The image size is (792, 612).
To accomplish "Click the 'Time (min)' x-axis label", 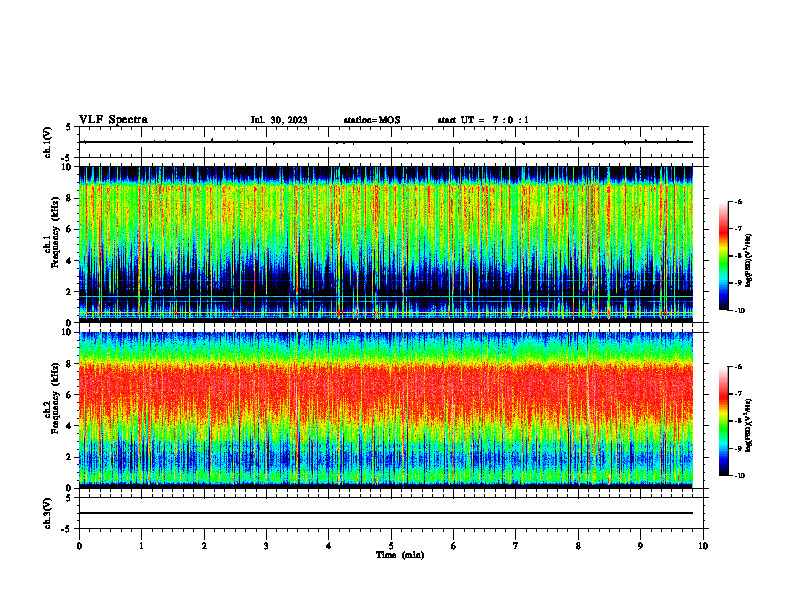I will click(x=400, y=555).
